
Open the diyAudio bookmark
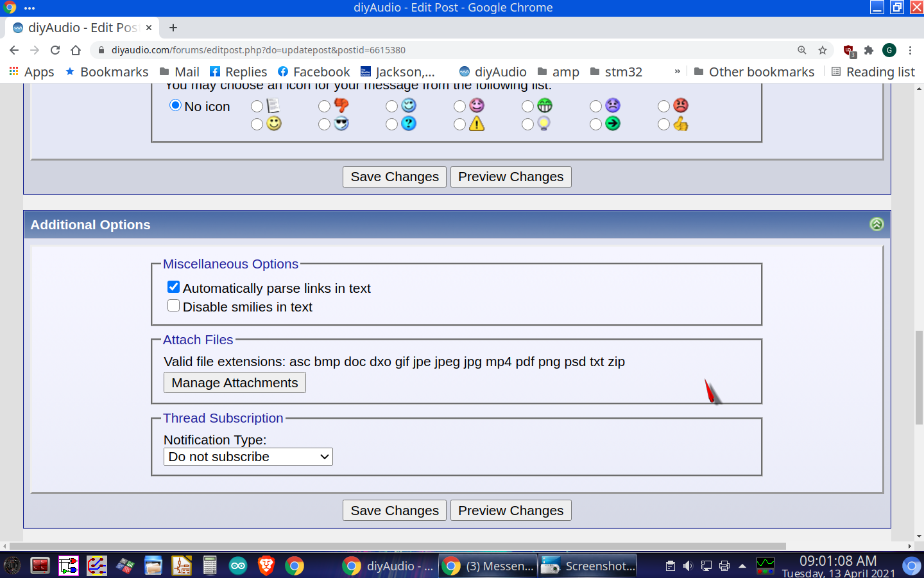tap(493, 71)
